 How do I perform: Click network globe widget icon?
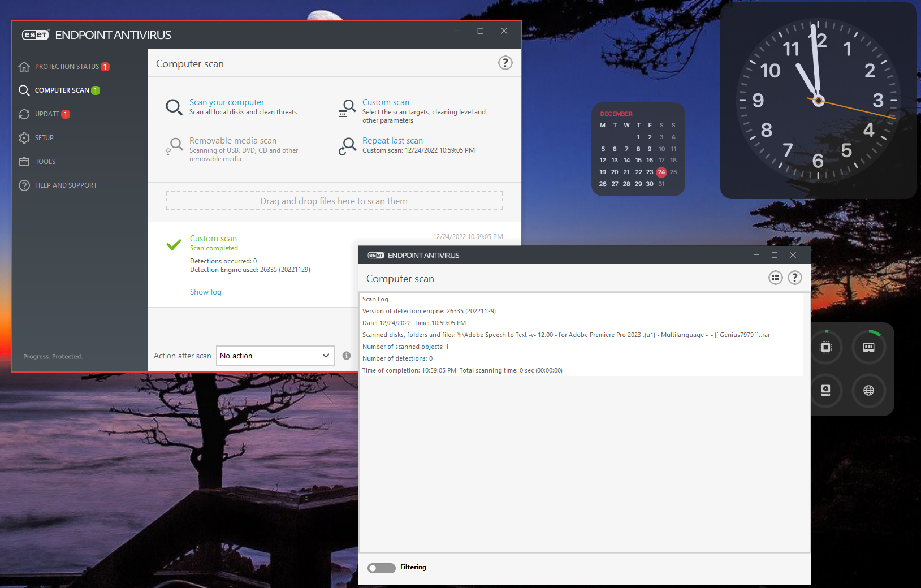(x=868, y=390)
